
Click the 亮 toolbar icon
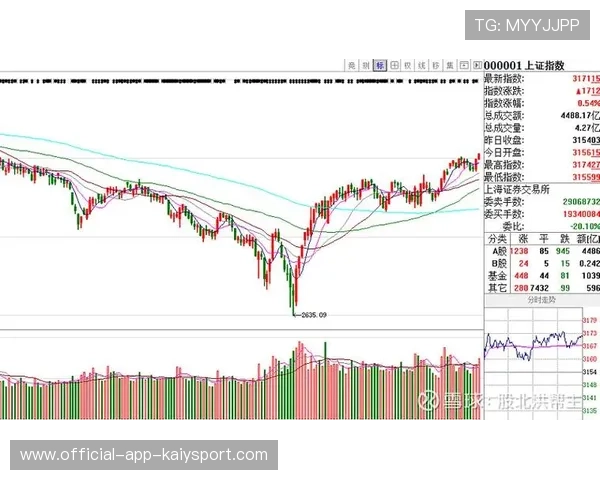(351, 64)
